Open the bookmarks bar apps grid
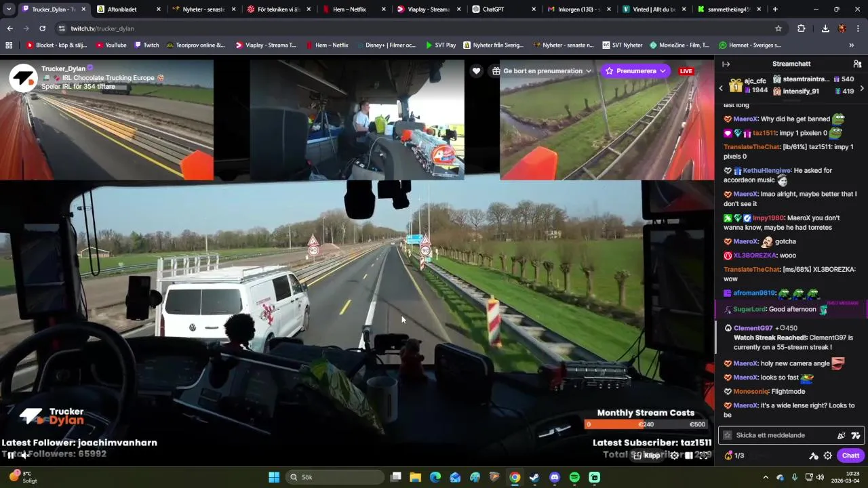 9,45
